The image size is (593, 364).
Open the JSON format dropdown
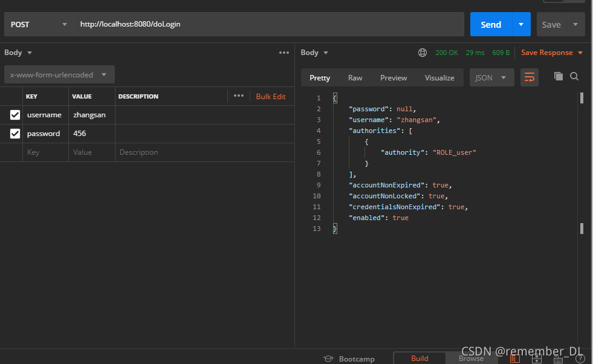click(x=491, y=77)
